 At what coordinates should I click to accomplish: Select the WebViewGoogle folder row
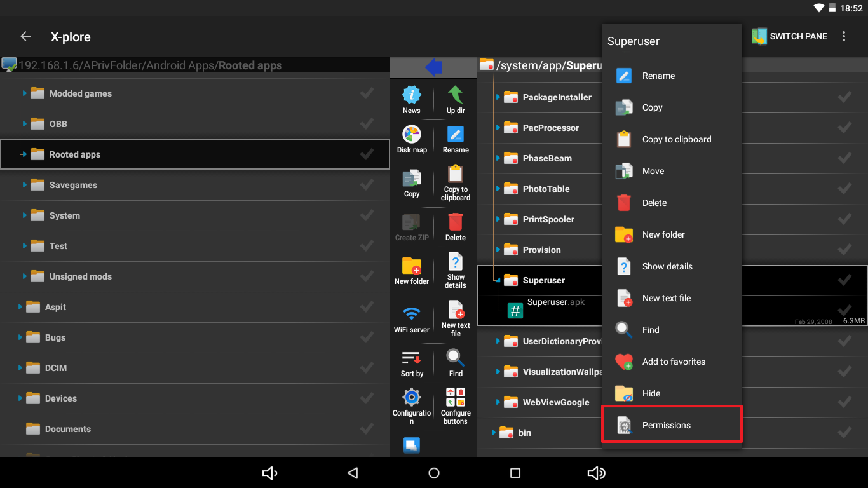tap(672, 402)
